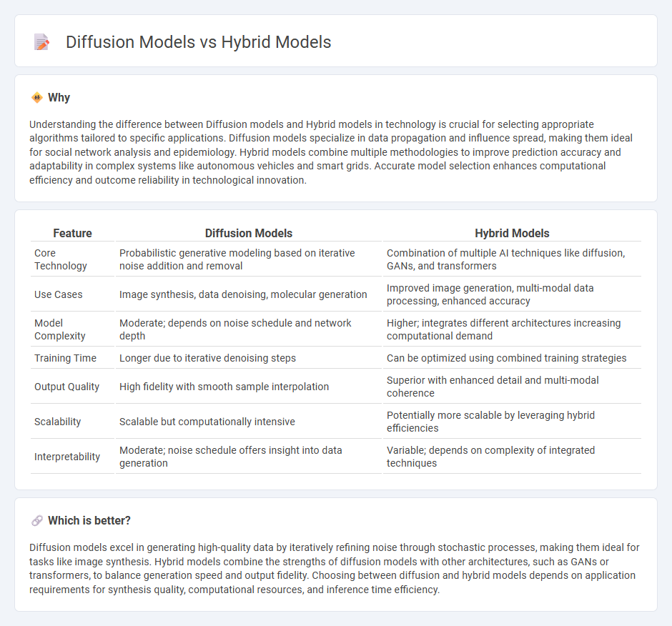This screenshot has height=626, width=672.
Task: Click the cell 'Probabilistic generative modeling based on iterative noise'
Action: [x=249, y=259]
